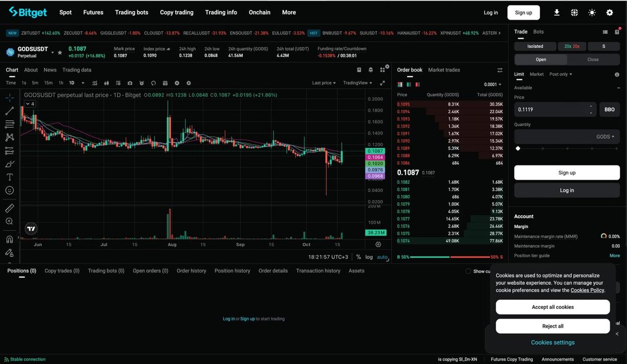627x364 pixels.
Task: Collapse the indicator legend chevron
Action: pyautogui.click(x=29, y=104)
